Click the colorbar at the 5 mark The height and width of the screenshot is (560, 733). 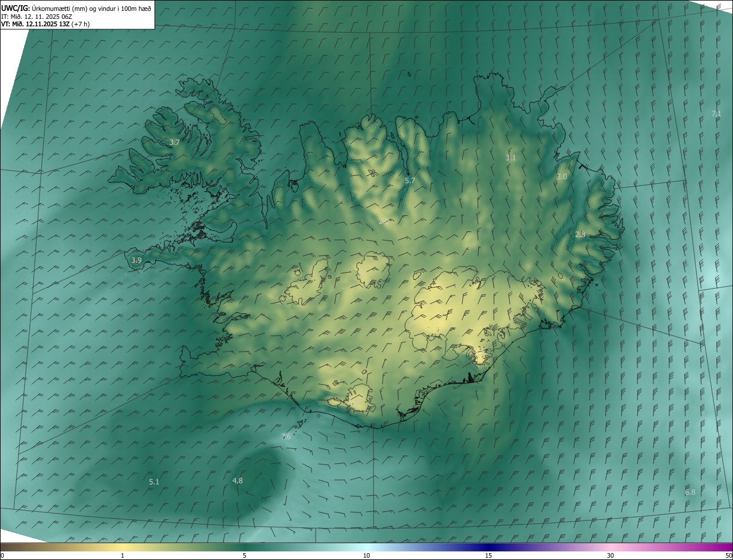[245, 555]
